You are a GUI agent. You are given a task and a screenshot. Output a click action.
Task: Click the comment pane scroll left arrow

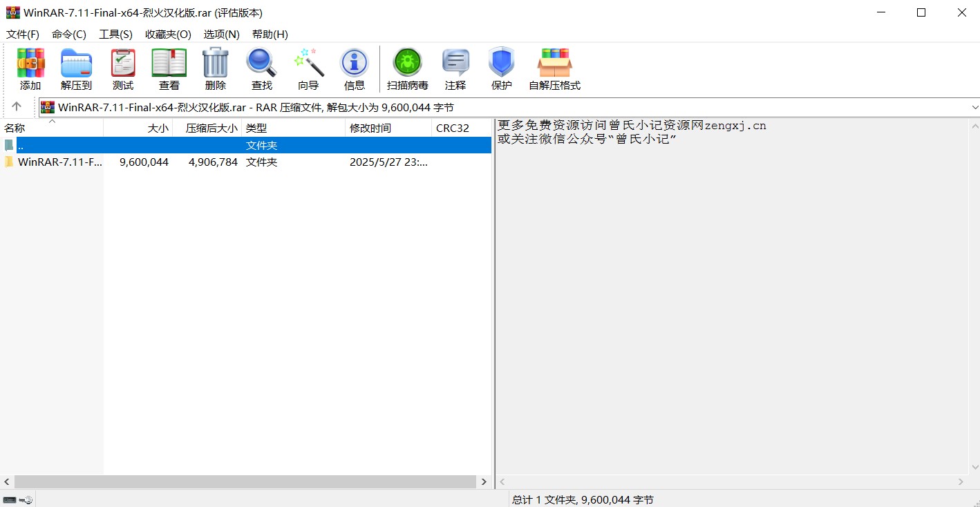[x=502, y=481]
